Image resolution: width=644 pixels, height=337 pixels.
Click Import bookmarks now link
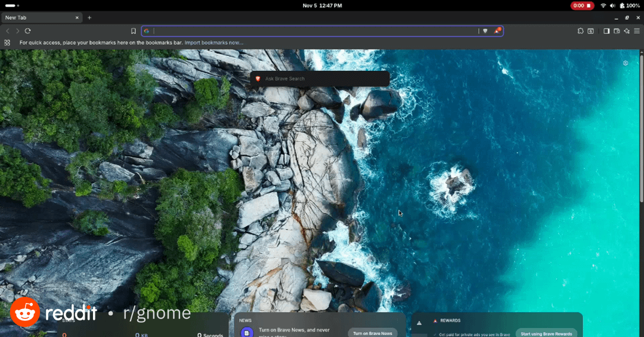(214, 43)
